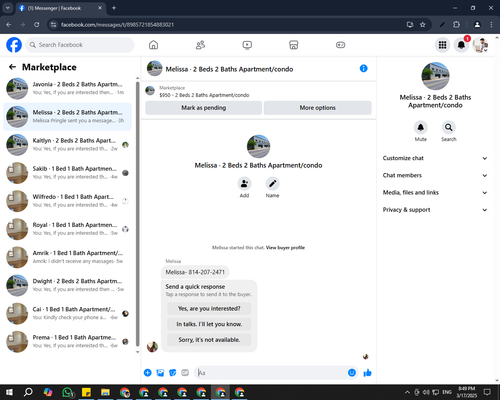The height and width of the screenshot is (400, 500).
Task: Open the Facebook menu grid icon
Action: [x=442, y=45]
